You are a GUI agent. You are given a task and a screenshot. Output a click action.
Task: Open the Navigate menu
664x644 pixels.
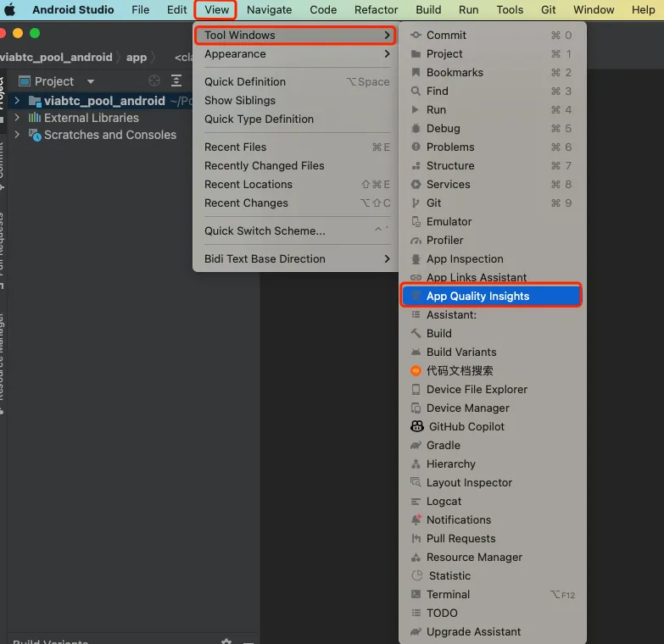coord(270,9)
